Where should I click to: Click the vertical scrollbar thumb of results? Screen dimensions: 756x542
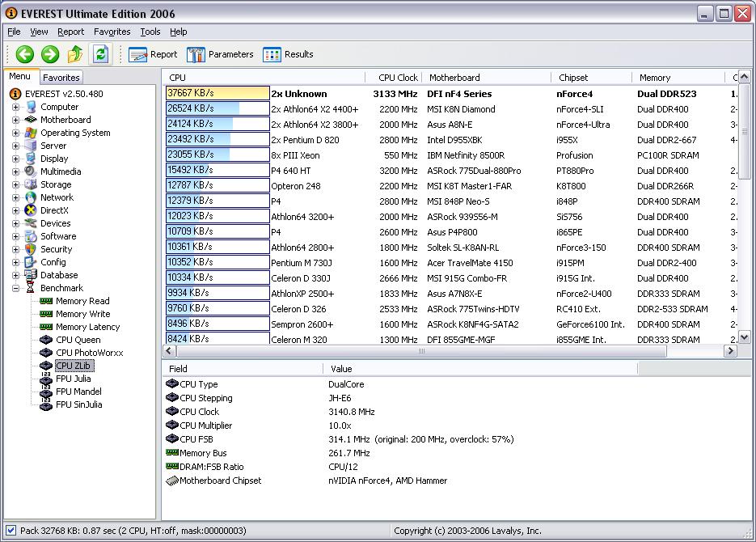(744, 131)
